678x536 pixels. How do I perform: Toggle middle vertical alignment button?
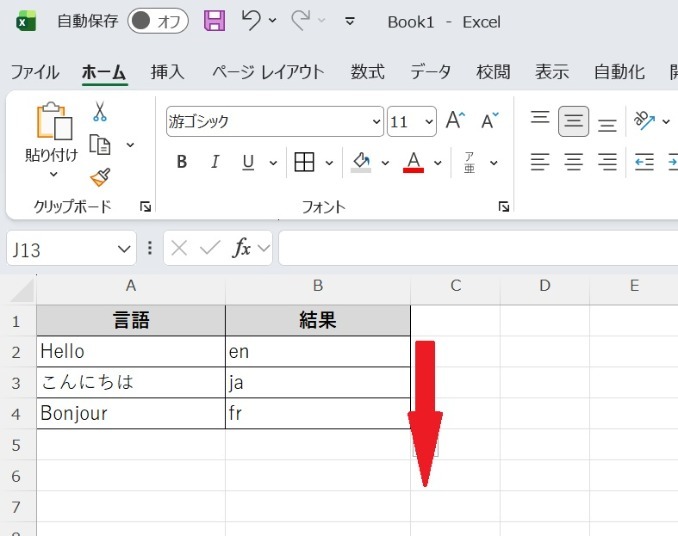click(x=573, y=121)
